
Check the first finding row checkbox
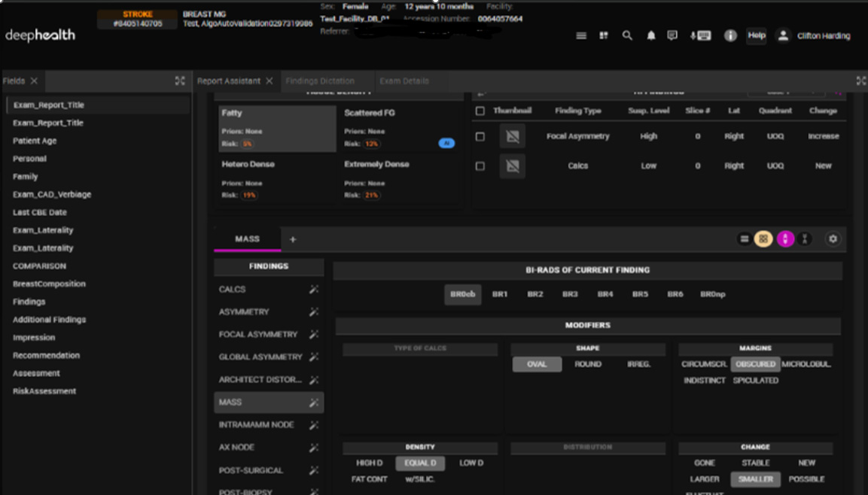480,136
